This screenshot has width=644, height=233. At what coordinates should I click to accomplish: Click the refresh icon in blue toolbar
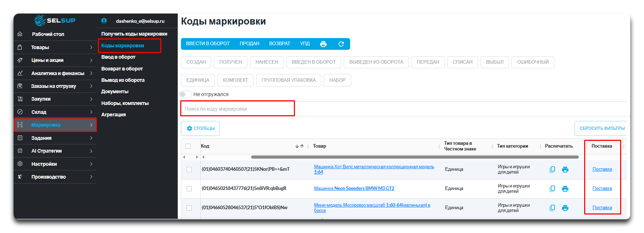coord(341,44)
